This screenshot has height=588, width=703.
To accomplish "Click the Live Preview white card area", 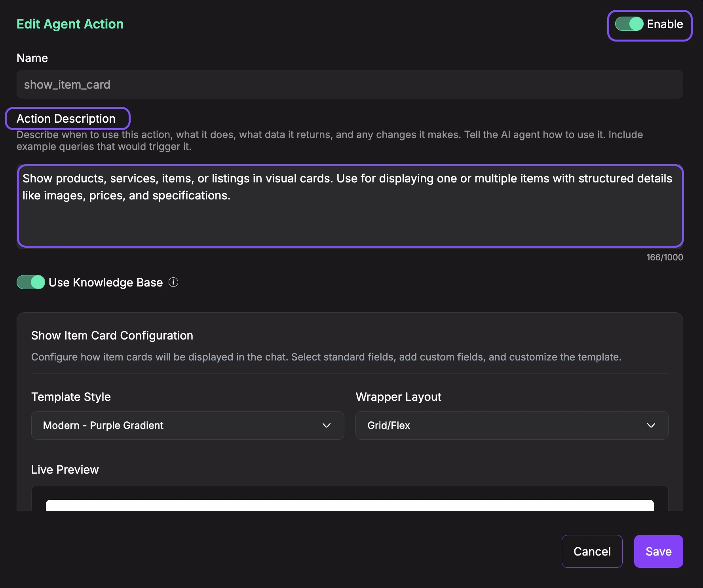I will (350, 506).
